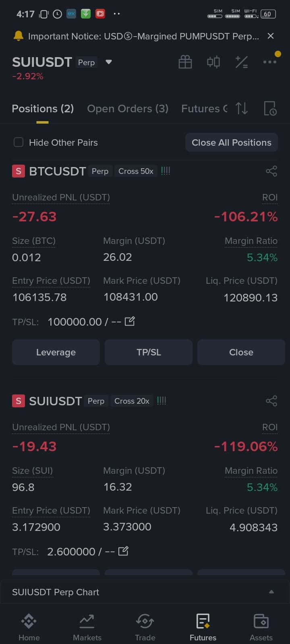Viewport: 290px width, 644px height.
Task: Edit SUIUSDT TP/SL pencil icon
Action: click(123, 551)
